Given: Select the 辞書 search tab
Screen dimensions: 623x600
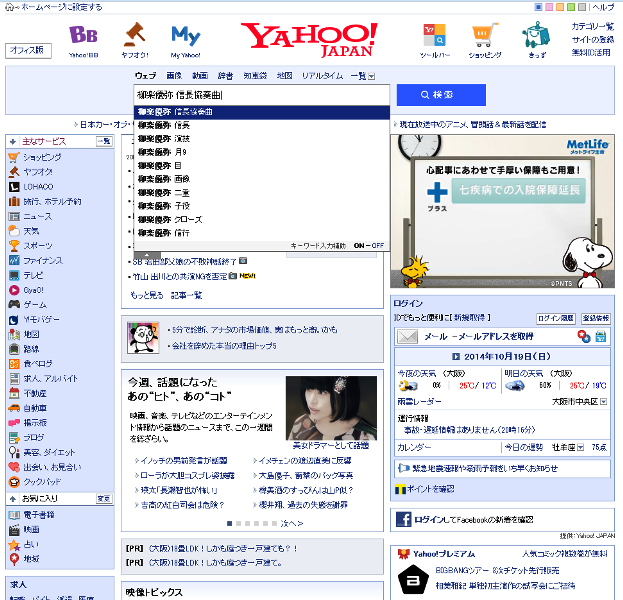Looking at the screenshot, I should click(225, 75).
